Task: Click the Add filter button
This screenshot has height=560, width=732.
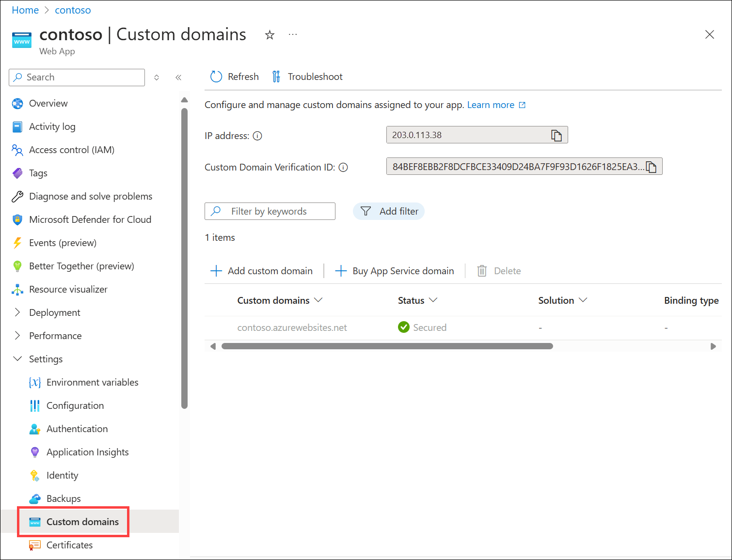Action: [x=389, y=211]
